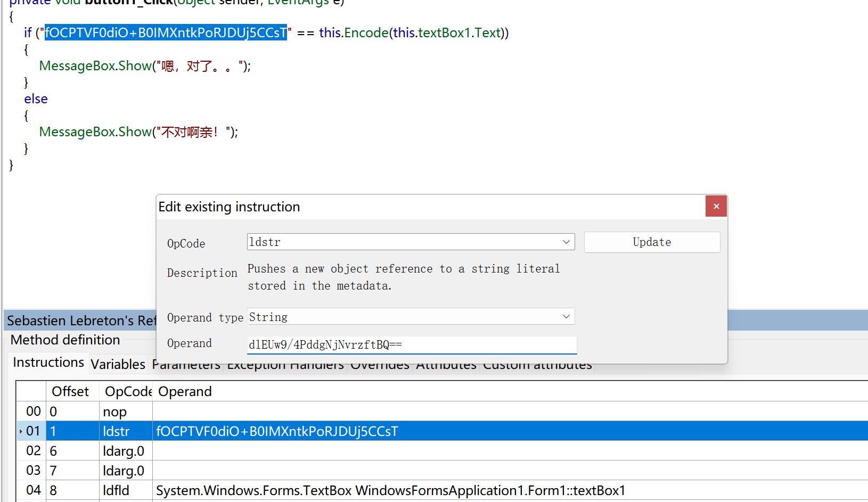Click the Sebastien Lebreton's Reflexil panel title

pos(81,320)
